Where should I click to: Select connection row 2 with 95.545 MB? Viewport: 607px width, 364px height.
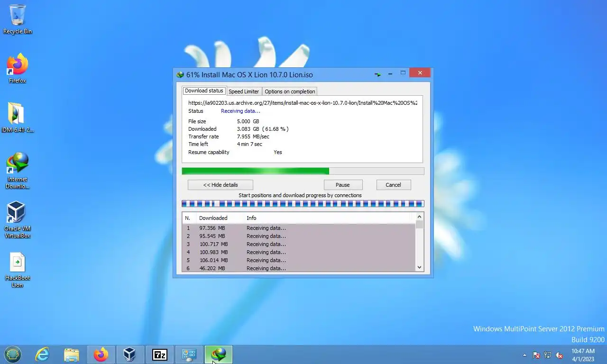[x=299, y=236]
